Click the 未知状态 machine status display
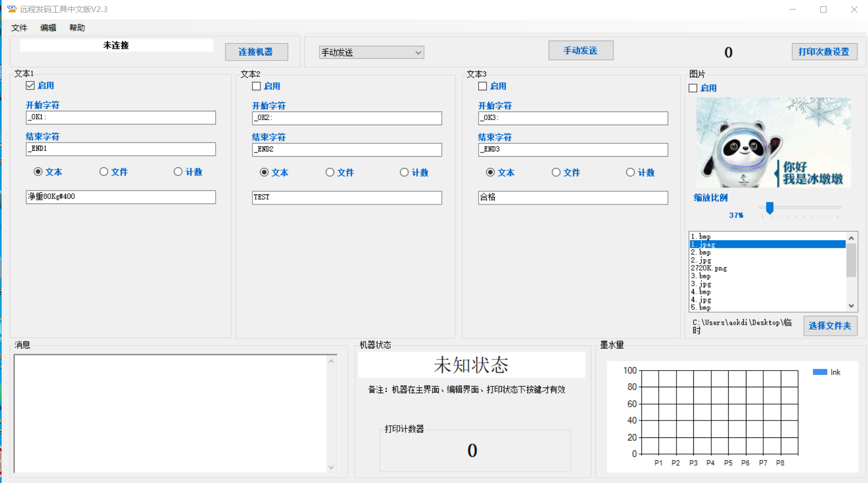 pyautogui.click(x=472, y=365)
